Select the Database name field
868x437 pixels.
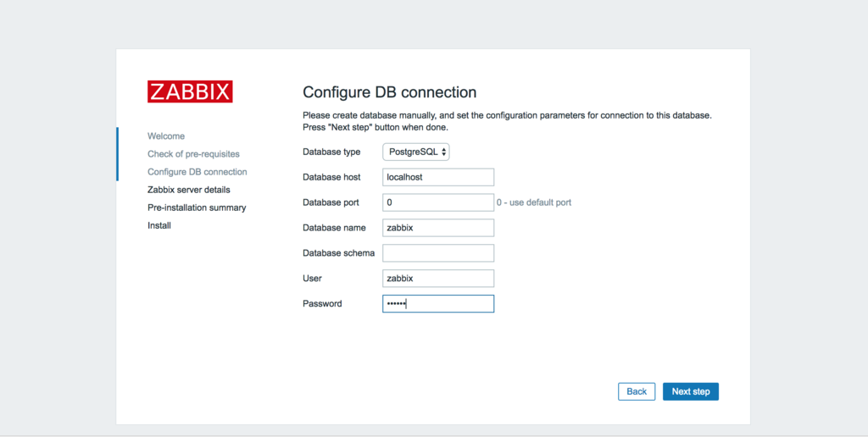tap(438, 228)
